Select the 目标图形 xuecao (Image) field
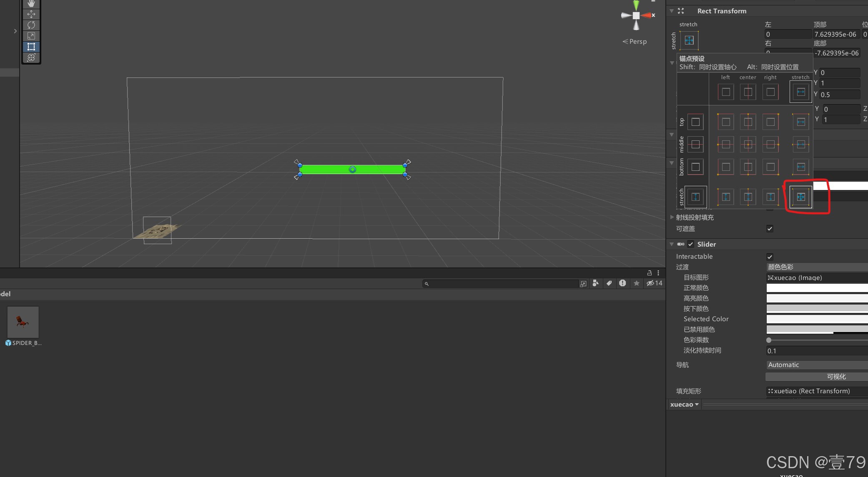 [x=817, y=278]
